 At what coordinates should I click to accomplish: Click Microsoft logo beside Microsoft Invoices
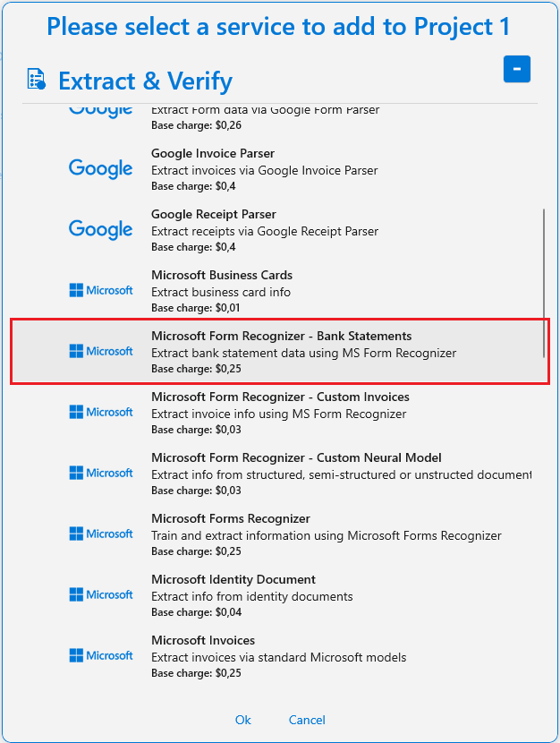101,656
